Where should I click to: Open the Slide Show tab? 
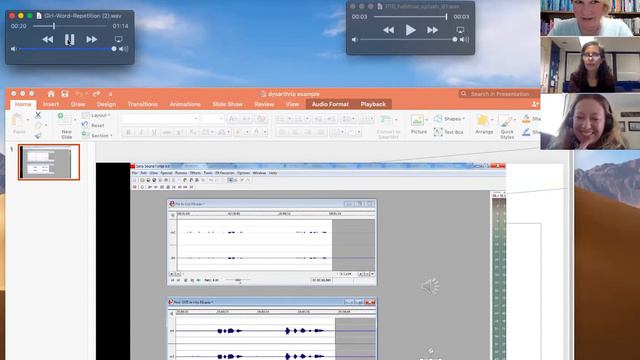pyautogui.click(x=227, y=104)
